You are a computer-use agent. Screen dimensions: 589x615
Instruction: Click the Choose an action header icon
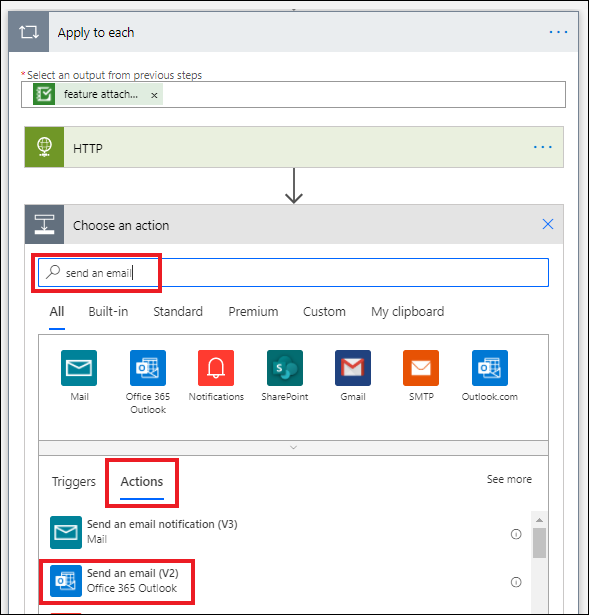(44, 224)
